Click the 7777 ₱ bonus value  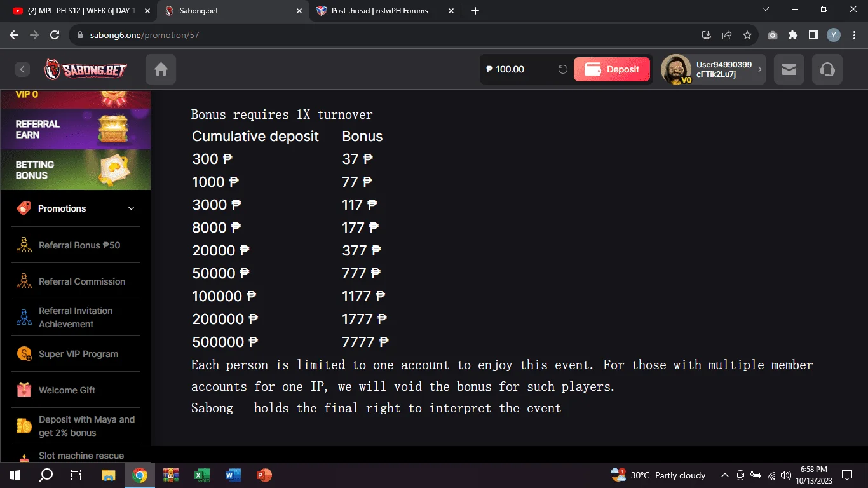pos(365,342)
